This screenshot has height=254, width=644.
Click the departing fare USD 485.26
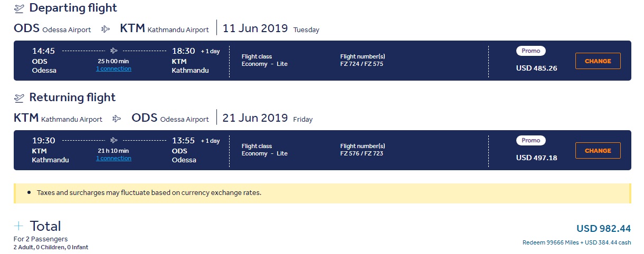(x=536, y=68)
